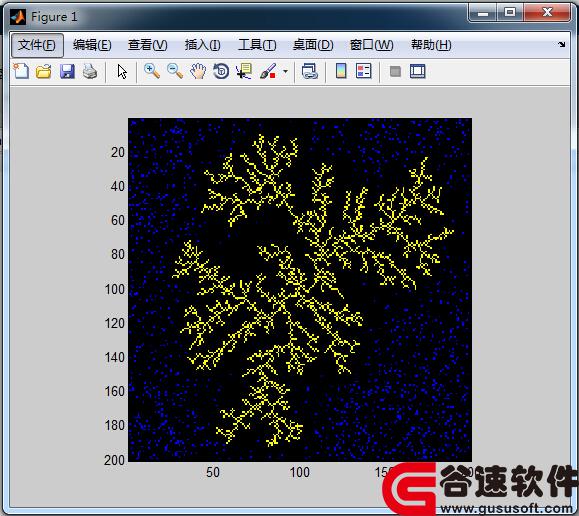
Task: Click y-axis tick label 100
Action: pos(115,289)
